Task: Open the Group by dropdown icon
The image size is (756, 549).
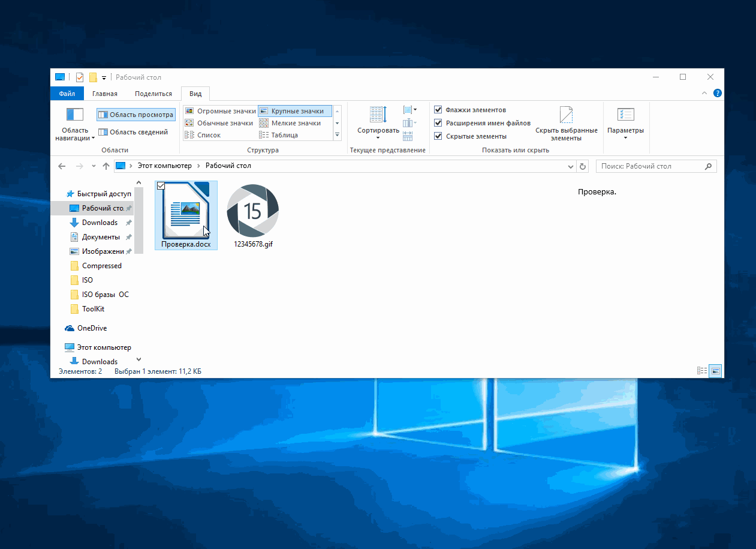Action: point(410,110)
